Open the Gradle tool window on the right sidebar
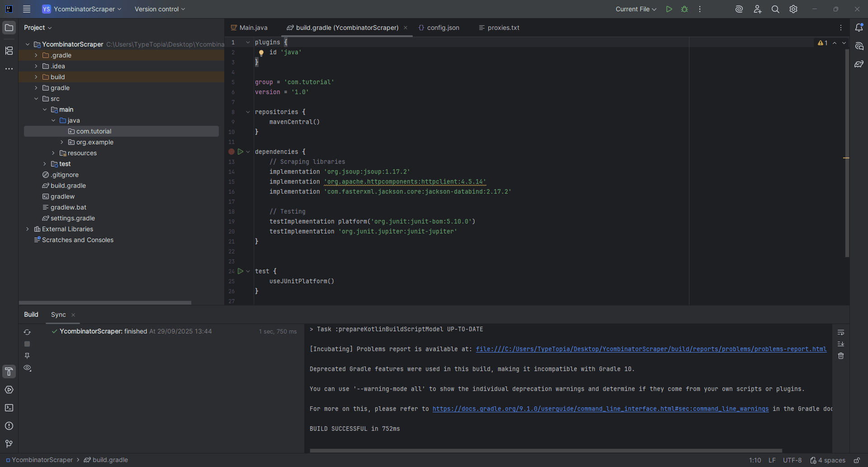This screenshot has width=868, height=467. (x=859, y=64)
